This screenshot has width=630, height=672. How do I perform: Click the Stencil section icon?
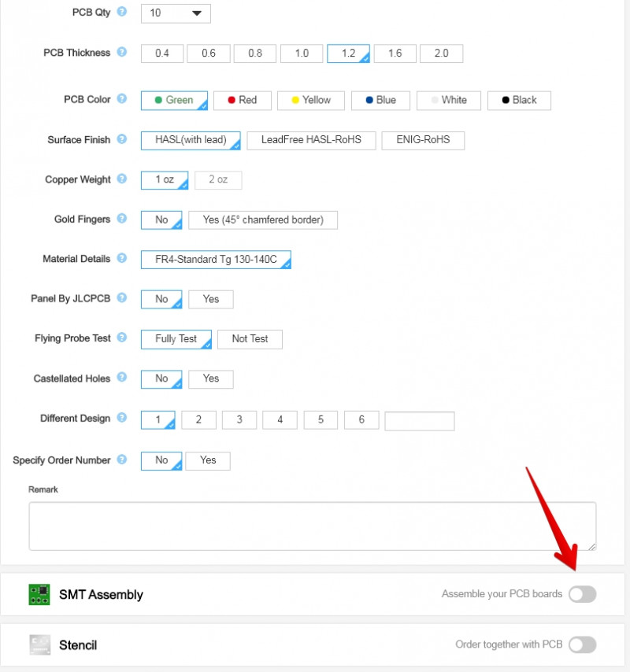click(39, 644)
